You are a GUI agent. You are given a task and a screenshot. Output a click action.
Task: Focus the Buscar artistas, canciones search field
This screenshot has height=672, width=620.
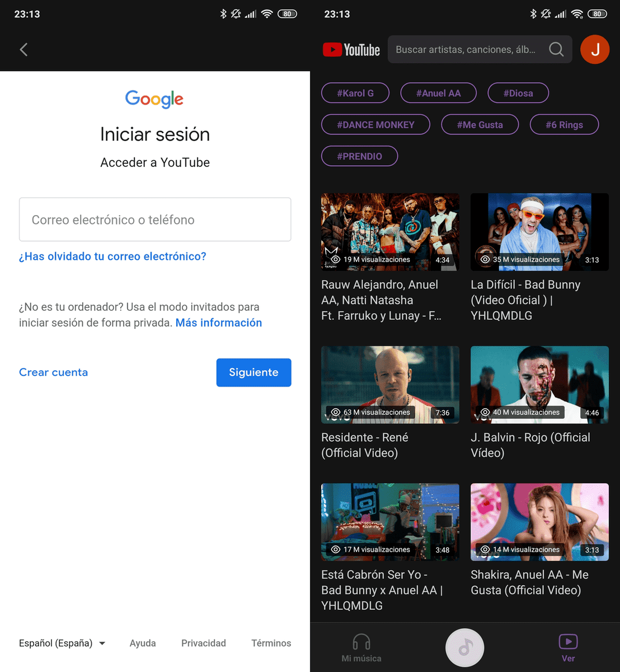coord(480,49)
